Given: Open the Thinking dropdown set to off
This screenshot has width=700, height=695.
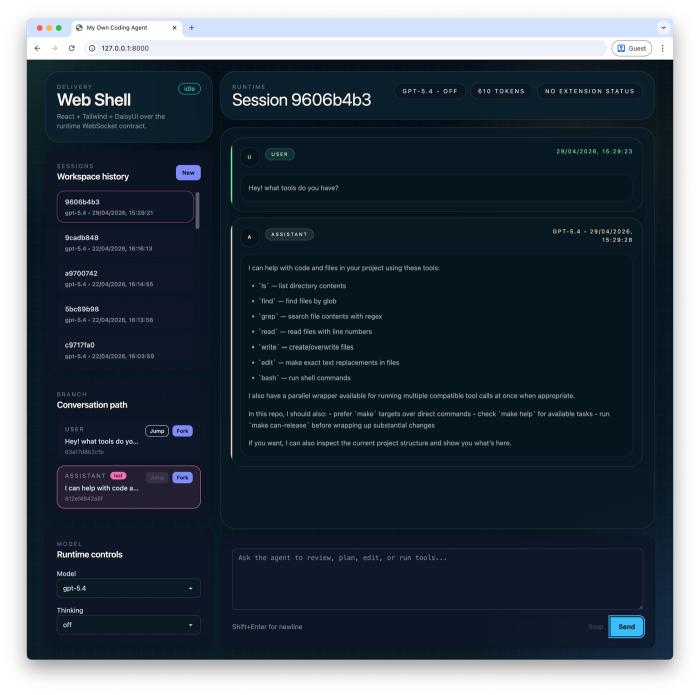Looking at the screenshot, I should pyautogui.click(x=129, y=625).
